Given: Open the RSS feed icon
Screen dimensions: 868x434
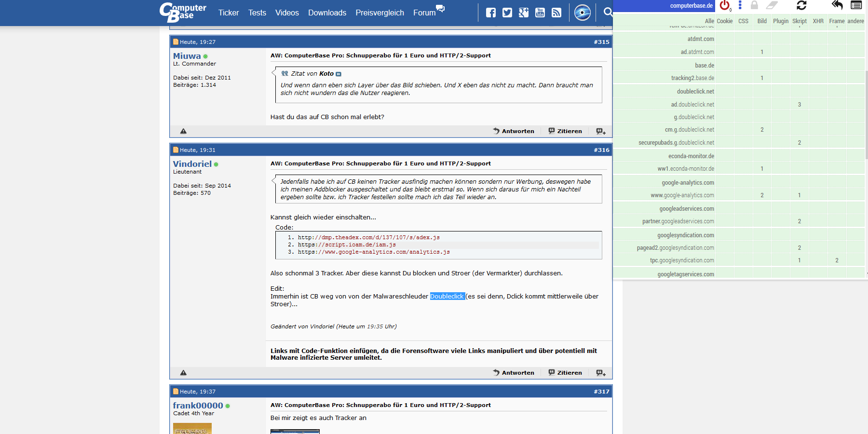Looking at the screenshot, I should coord(556,13).
